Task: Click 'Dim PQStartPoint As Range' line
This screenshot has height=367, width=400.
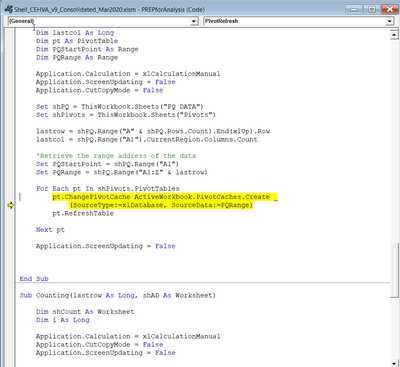Action: pyautogui.click(x=87, y=49)
